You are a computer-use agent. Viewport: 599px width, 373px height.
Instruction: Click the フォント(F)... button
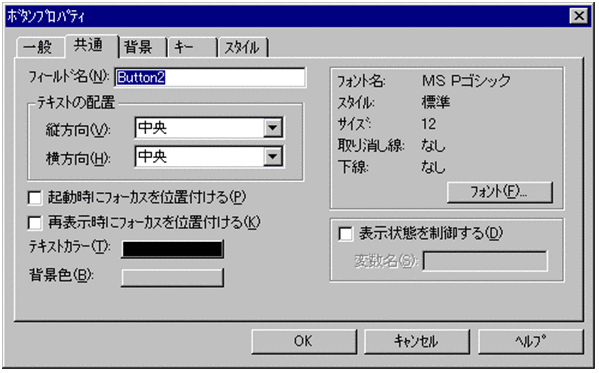(x=500, y=192)
